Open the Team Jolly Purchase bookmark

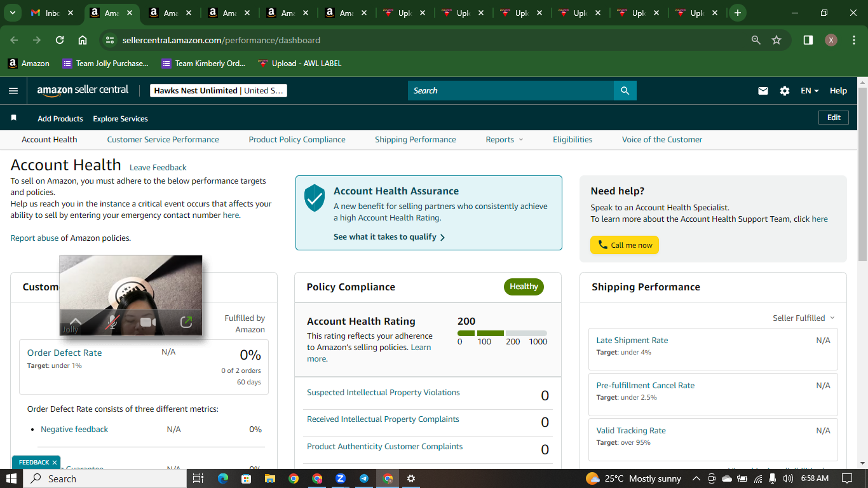click(x=105, y=64)
